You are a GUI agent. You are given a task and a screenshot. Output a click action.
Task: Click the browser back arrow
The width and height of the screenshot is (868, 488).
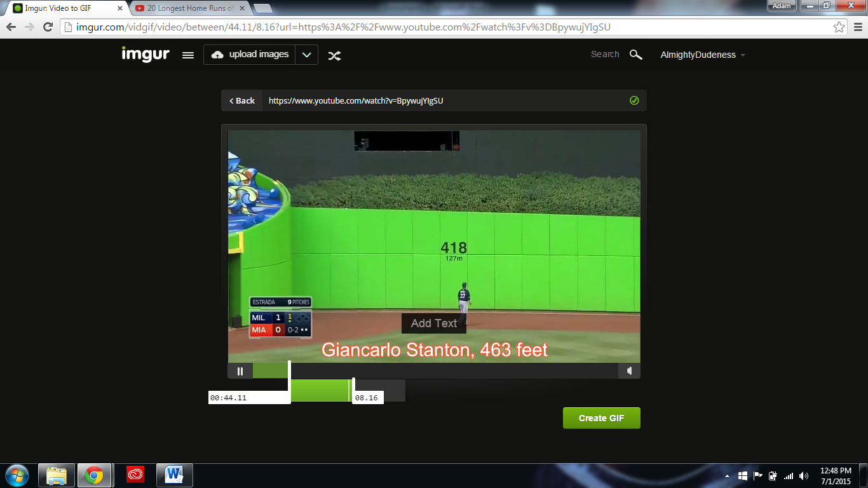tap(10, 27)
